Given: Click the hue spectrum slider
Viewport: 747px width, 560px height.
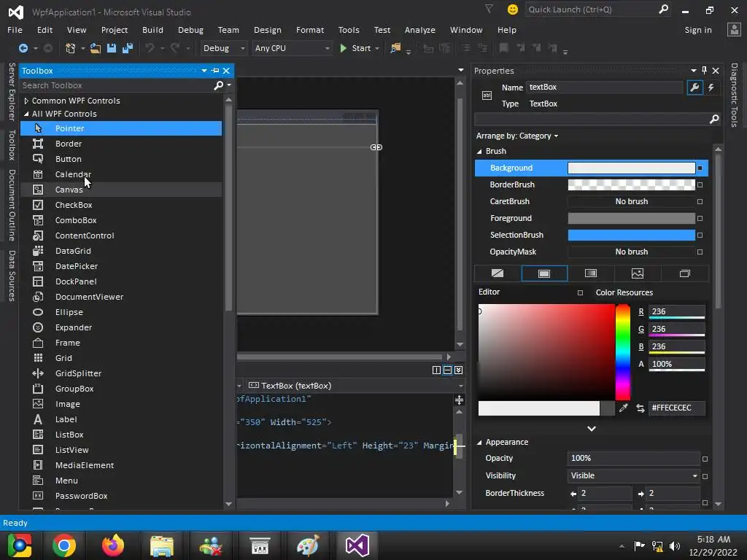Looking at the screenshot, I should pos(623,352).
